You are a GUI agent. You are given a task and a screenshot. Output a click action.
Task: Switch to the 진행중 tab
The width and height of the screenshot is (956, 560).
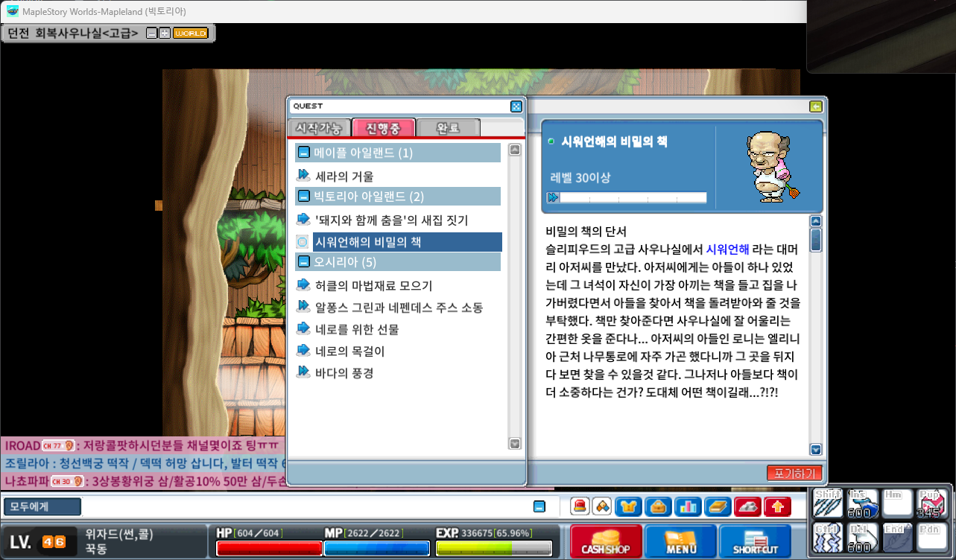[x=383, y=128]
